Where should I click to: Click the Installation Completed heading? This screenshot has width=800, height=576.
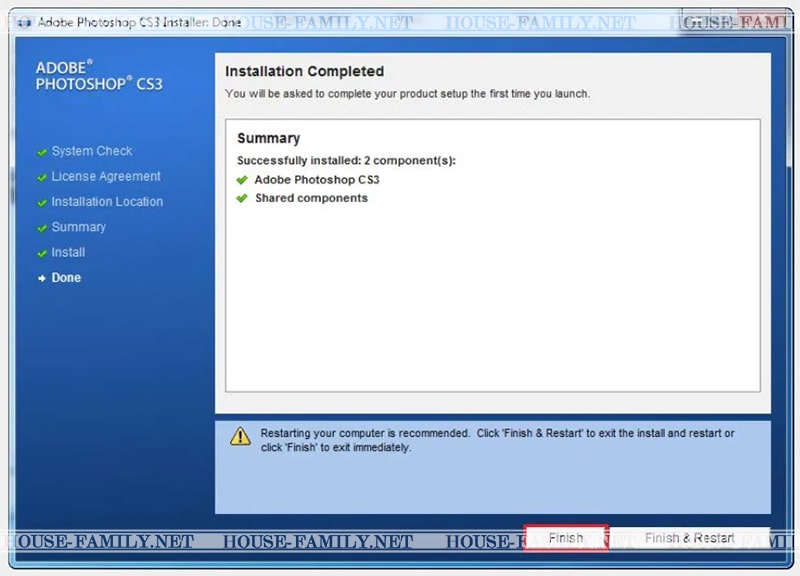pyautogui.click(x=305, y=71)
